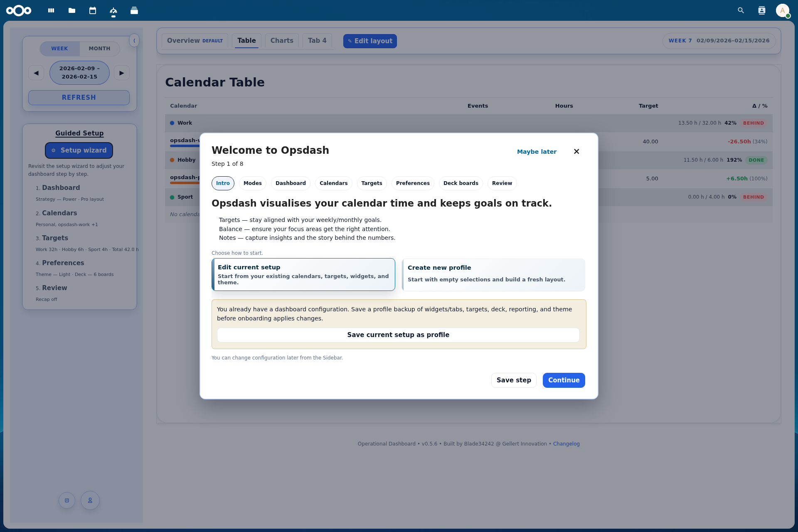Click the date range 2026-02-09 – 2026-02-15
Screen dimensions: 798x532
point(79,73)
